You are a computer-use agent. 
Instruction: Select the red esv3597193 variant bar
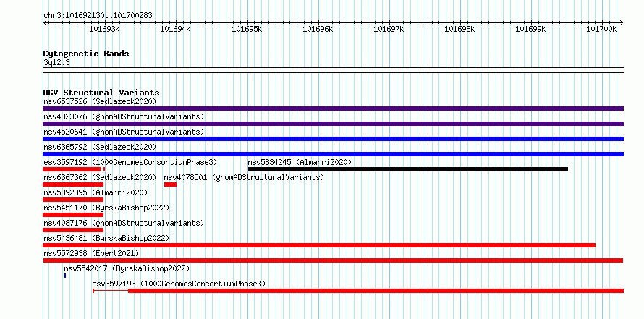pyautogui.click(x=358, y=291)
